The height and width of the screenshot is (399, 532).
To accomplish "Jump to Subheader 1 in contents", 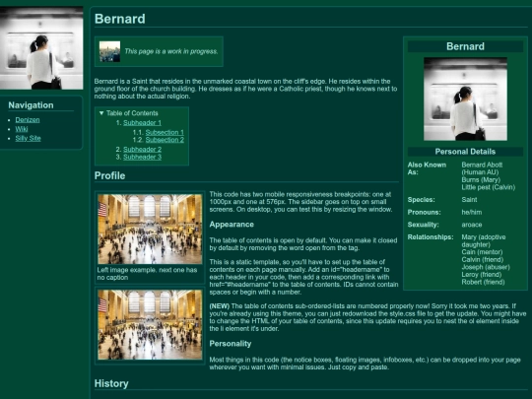I will click(x=142, y=123).
